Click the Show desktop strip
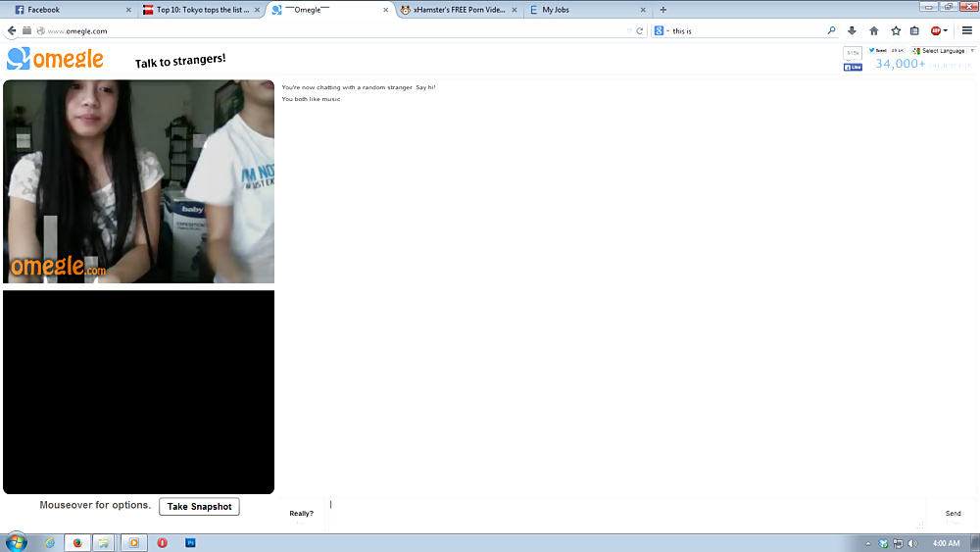This screenshot has width=980, height=552. [975, 542]
